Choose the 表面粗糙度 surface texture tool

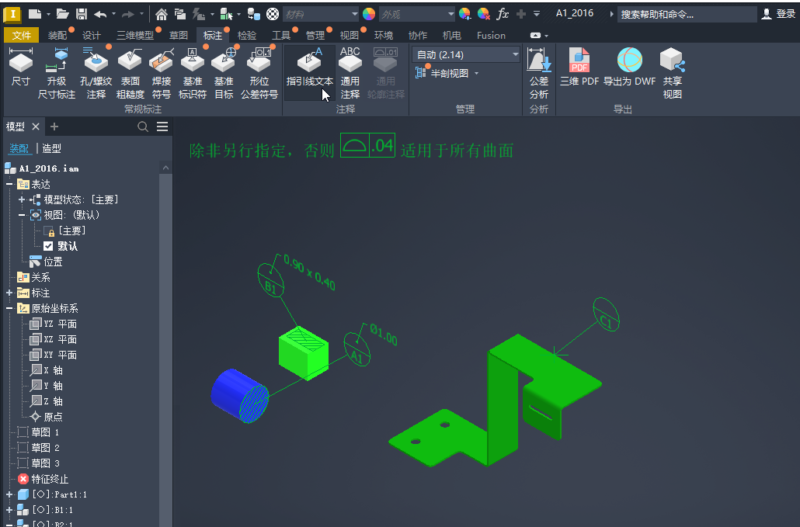point(130,72)
